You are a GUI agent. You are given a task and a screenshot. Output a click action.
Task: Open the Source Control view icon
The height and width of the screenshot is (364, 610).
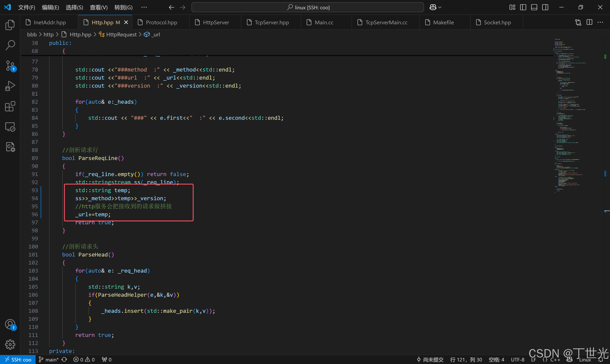pos(10,66)
